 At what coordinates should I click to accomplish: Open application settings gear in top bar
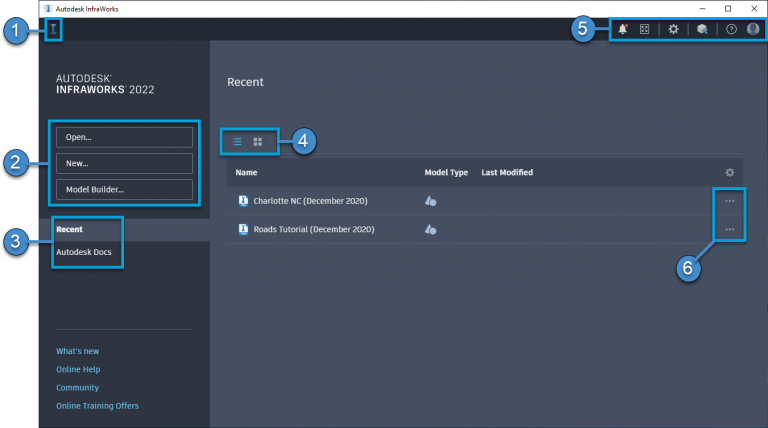(x=674, y=29)
